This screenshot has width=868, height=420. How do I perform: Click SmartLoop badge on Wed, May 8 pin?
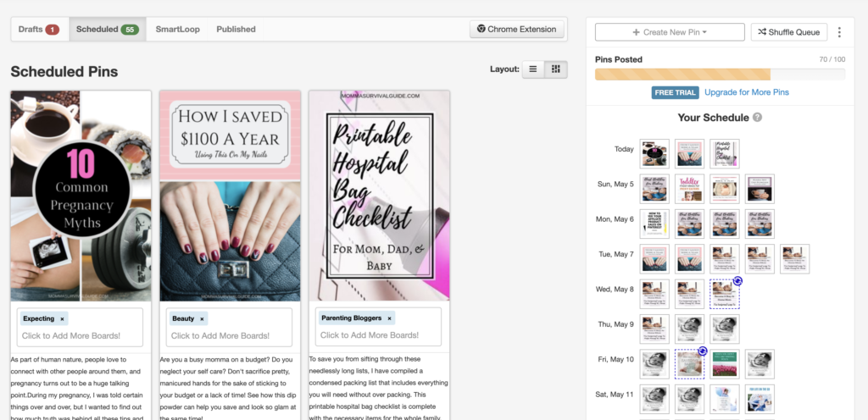pos(737,281)
